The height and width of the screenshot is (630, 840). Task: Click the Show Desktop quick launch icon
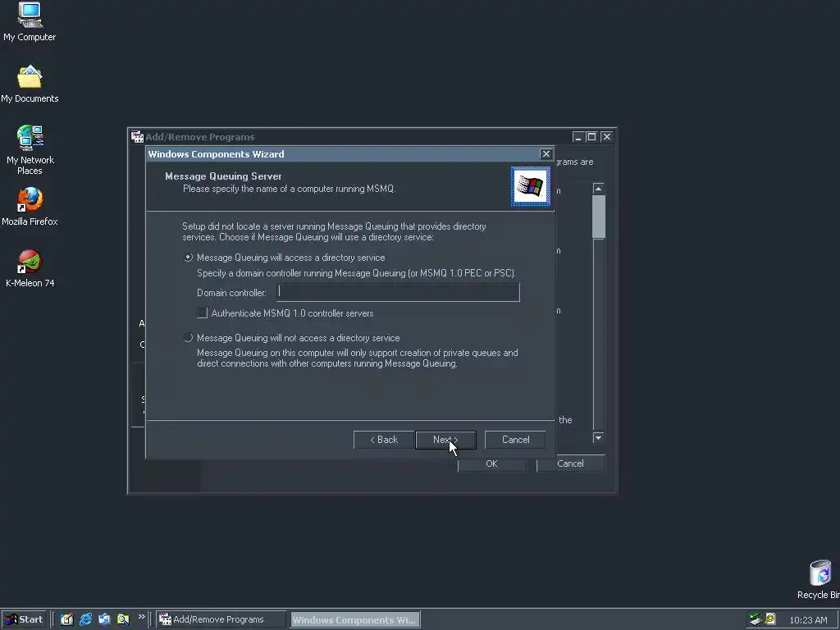(x=66, y=619)
